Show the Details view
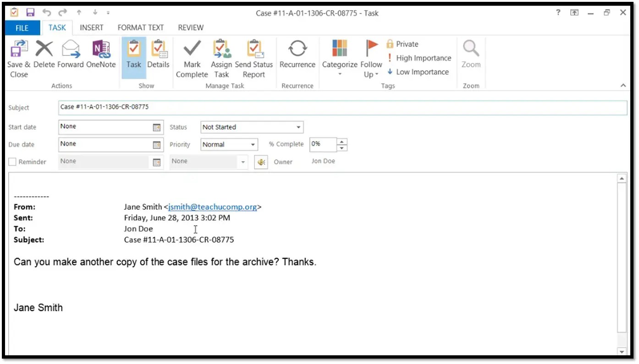 (159, 54)
